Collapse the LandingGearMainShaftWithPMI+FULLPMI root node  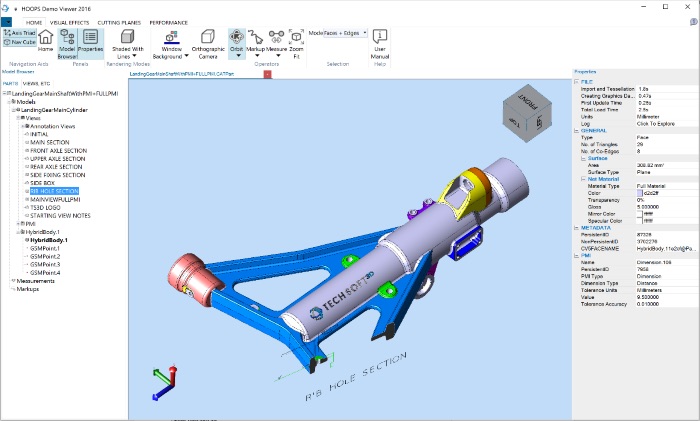(x=5, y=94)
